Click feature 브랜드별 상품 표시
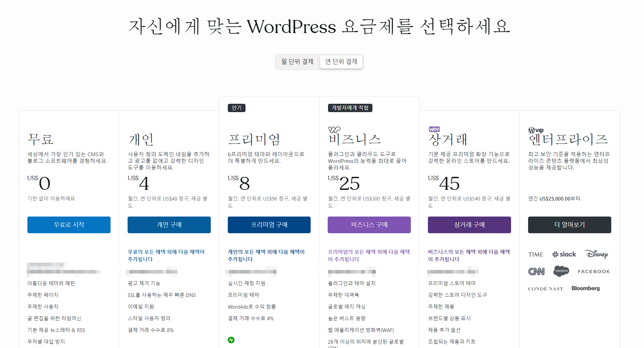Viewport: 644px width, 348px height. click(x=449, y=318)
